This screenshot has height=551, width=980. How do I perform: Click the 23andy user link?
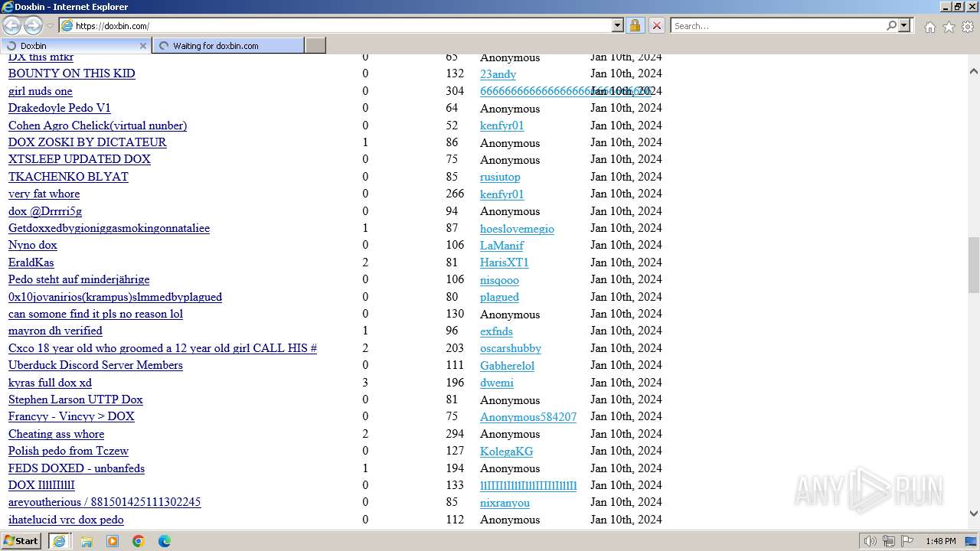click(498, 74)
